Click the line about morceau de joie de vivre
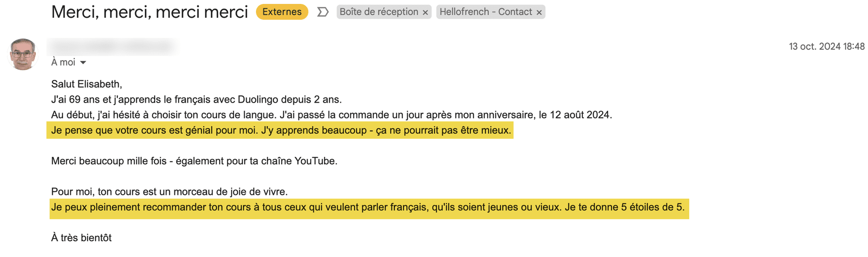 pyautogui.click(x=169, y=191)
